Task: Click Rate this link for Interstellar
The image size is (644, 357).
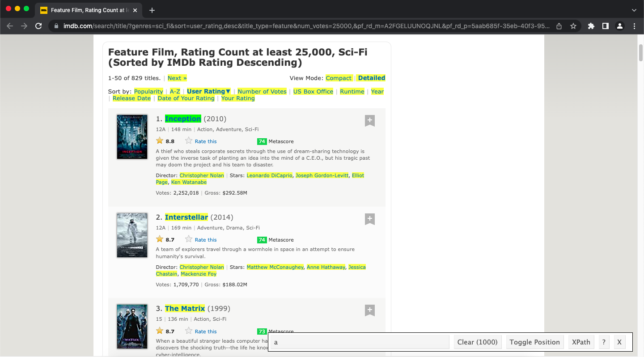Action: [206, 240]
